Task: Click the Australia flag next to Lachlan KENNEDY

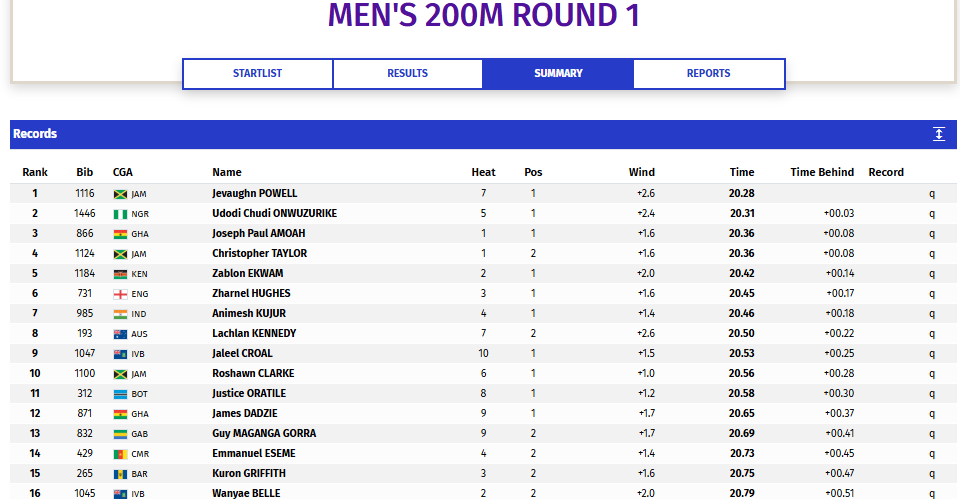Action: tap(120, 334)
